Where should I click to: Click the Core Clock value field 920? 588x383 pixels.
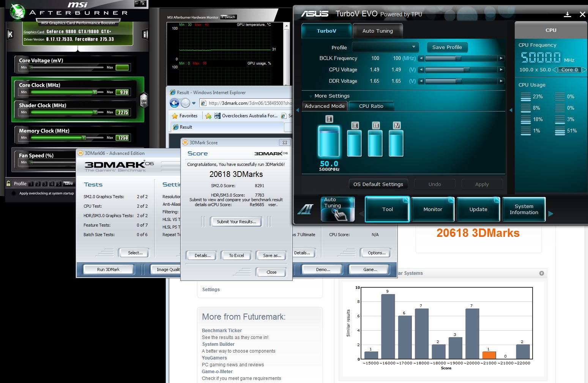coord(123,92)
